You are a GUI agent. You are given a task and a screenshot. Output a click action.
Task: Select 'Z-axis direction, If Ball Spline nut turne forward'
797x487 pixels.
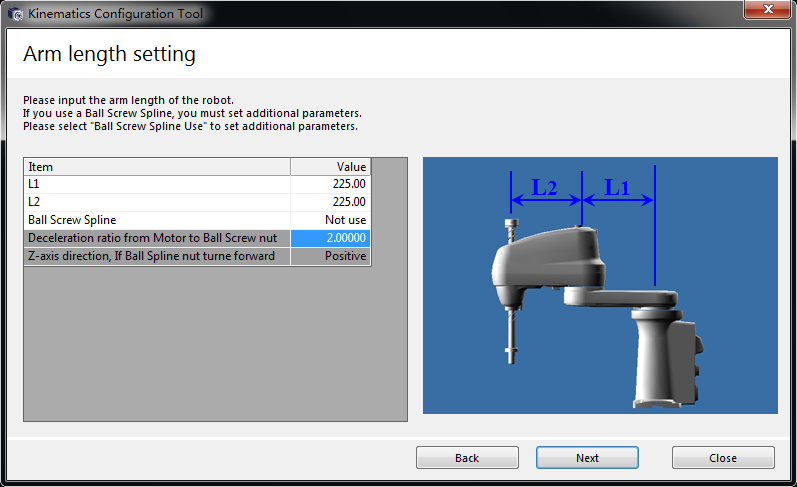157,256
